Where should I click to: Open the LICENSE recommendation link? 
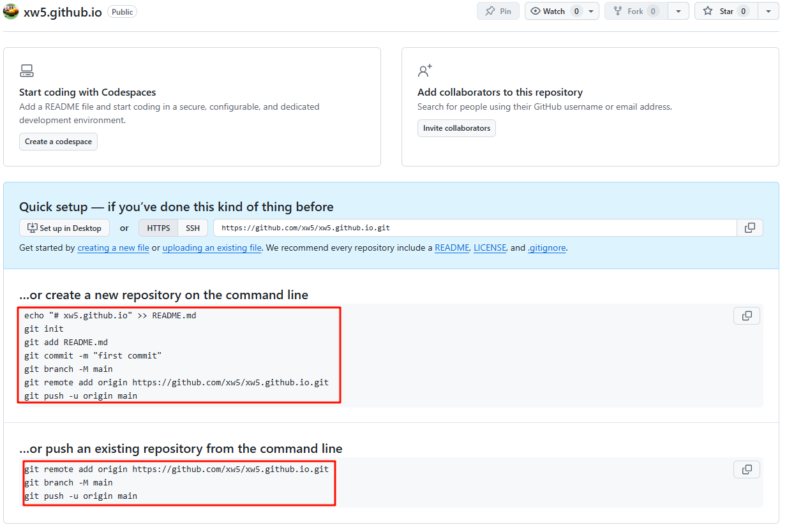(x=490, y=248)
